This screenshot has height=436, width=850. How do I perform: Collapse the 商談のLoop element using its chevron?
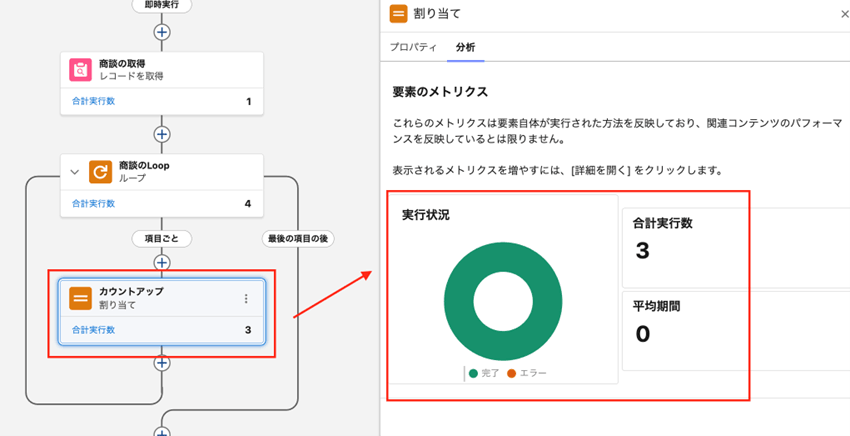click(74, 172)
